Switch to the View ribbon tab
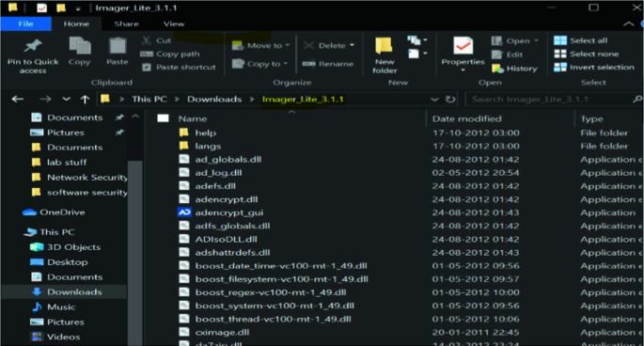 (x=174, y=24)
